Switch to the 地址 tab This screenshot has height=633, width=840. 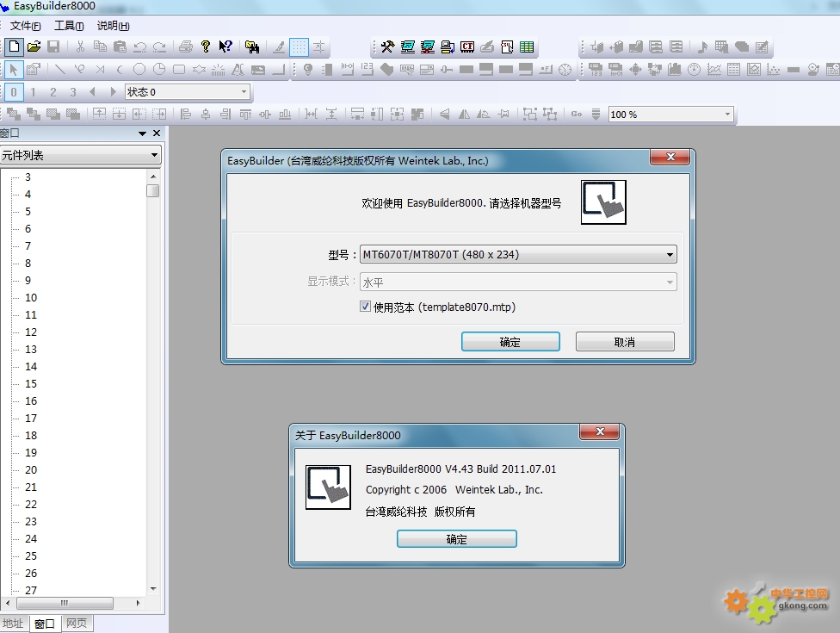pyautogui.click(x=13, y=623)
